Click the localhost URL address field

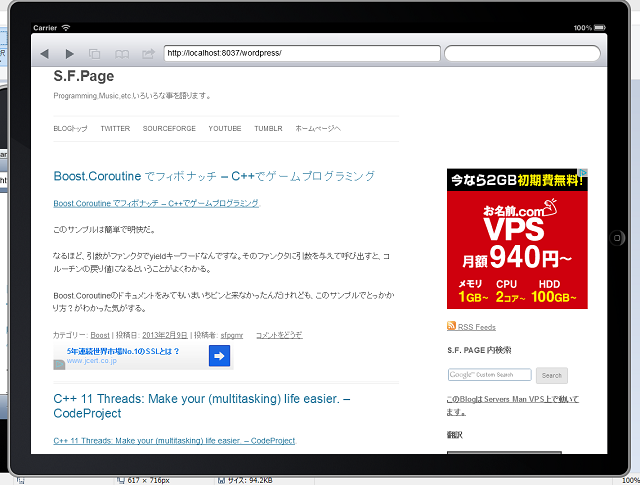(x=300, y=53)
